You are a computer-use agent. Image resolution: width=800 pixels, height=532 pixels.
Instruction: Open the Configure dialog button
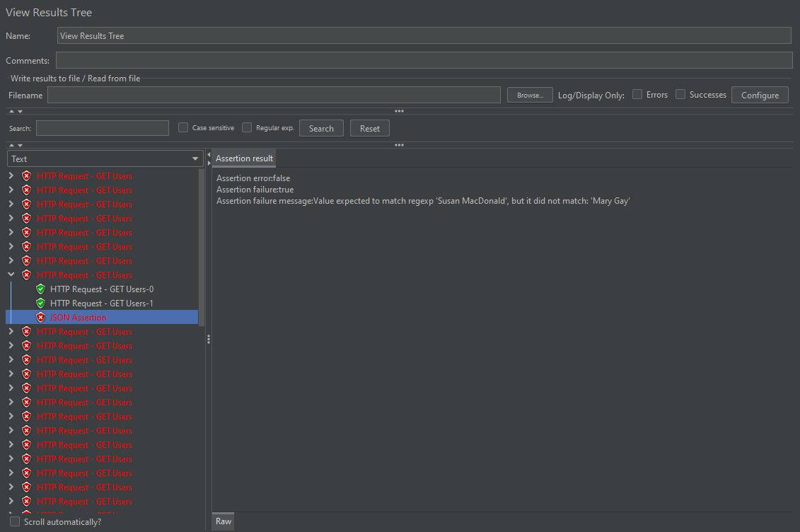[760, 95]
